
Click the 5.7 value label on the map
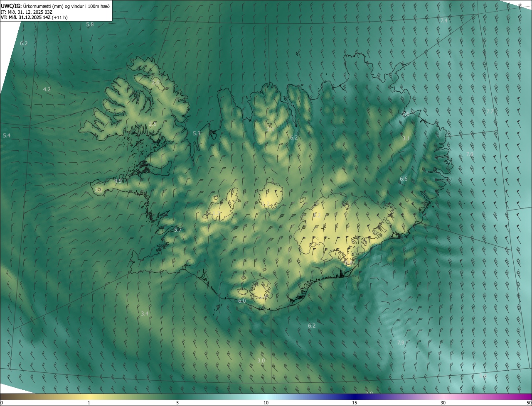tap(178, 230)
